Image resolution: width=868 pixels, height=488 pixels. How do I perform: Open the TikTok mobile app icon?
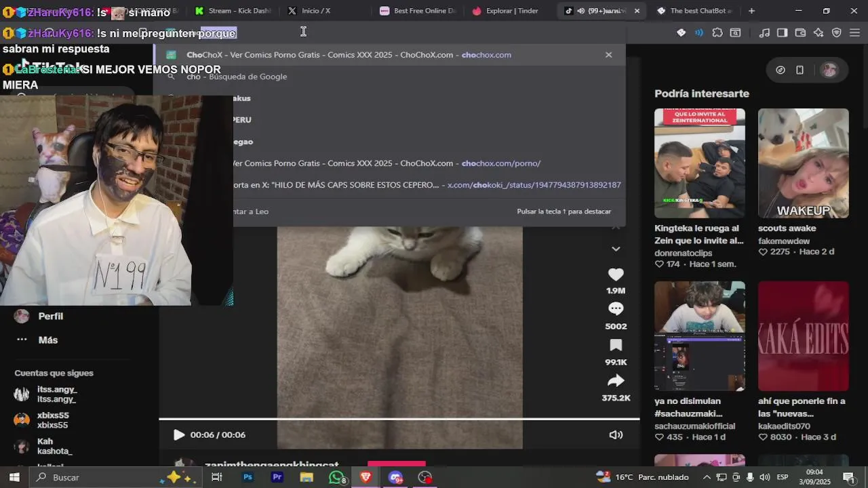click(800, 70)
